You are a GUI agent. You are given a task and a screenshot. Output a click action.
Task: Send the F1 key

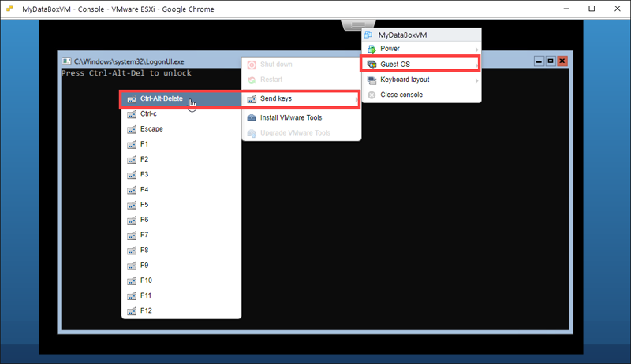click(181, 144)
